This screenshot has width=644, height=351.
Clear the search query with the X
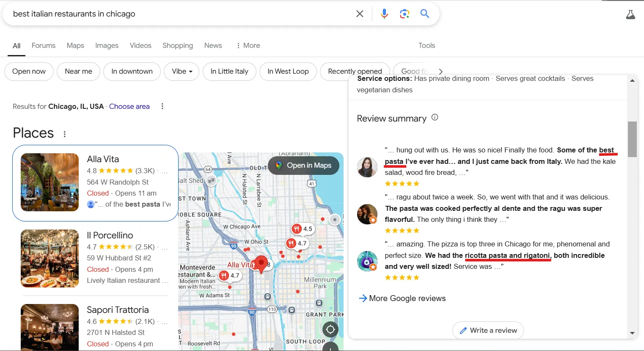[360, 14]
